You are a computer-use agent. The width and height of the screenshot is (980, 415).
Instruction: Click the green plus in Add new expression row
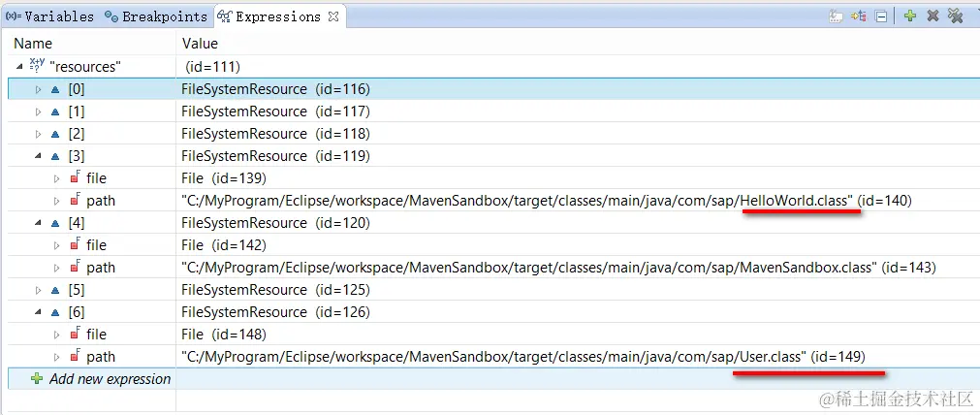click(x=38, y=379)
